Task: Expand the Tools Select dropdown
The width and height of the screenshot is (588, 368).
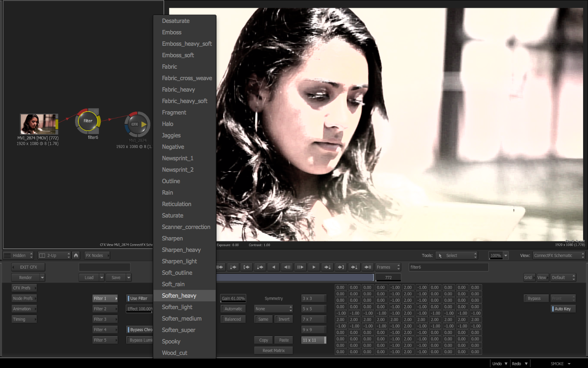Action: click(x=456, y=256)
